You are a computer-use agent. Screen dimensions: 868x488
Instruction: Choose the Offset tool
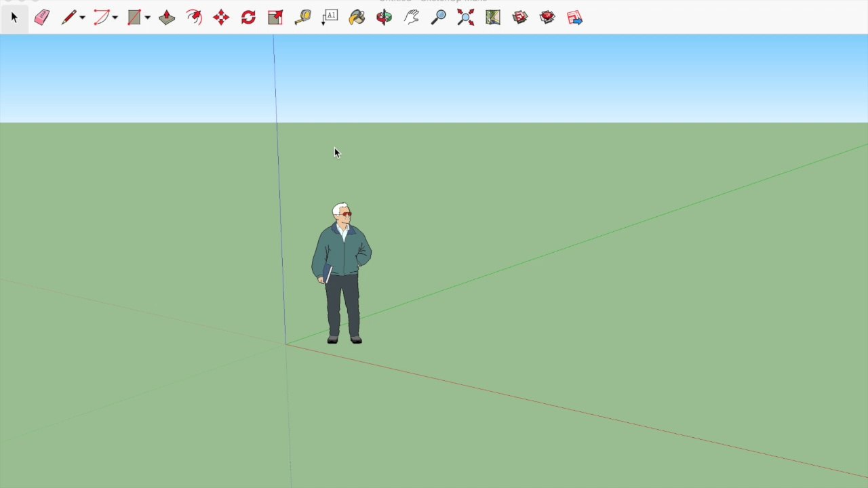[x=194, y=18]
